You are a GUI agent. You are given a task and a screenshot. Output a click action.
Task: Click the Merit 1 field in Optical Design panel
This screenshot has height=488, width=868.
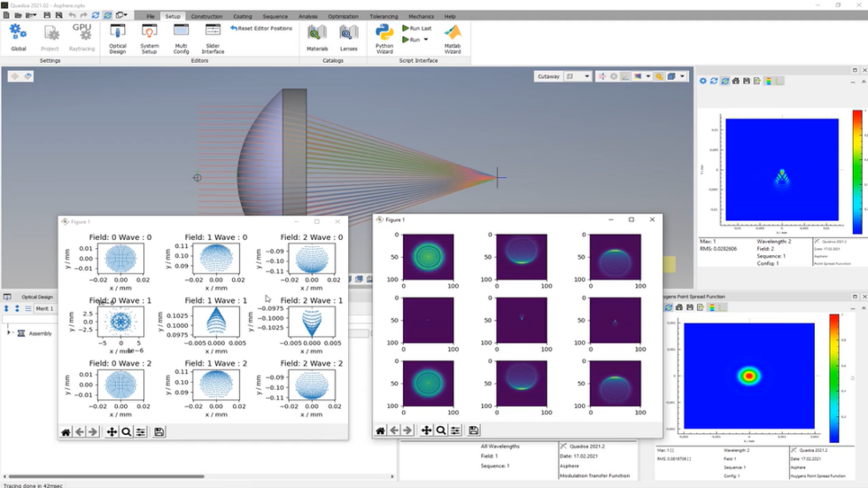point(45,308)
